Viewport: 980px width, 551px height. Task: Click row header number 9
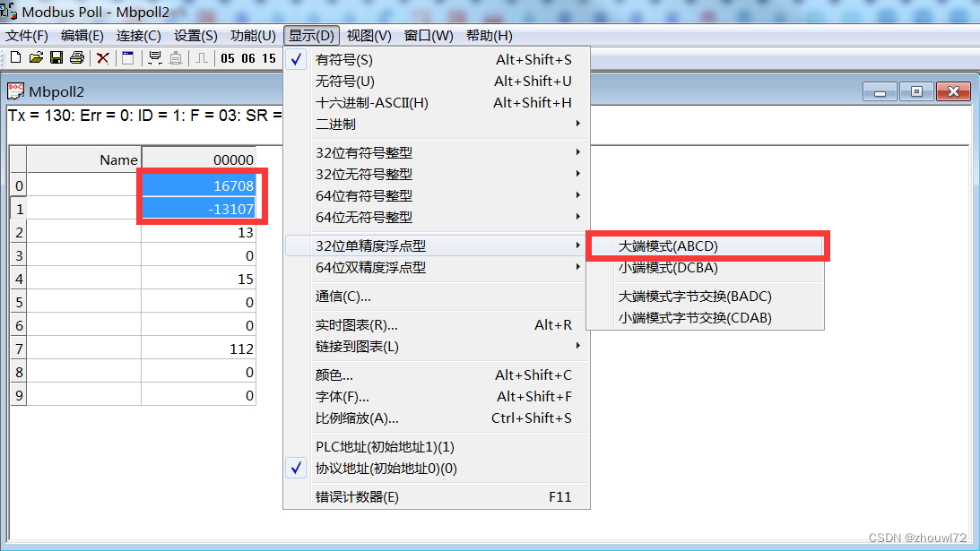(19, 395)
